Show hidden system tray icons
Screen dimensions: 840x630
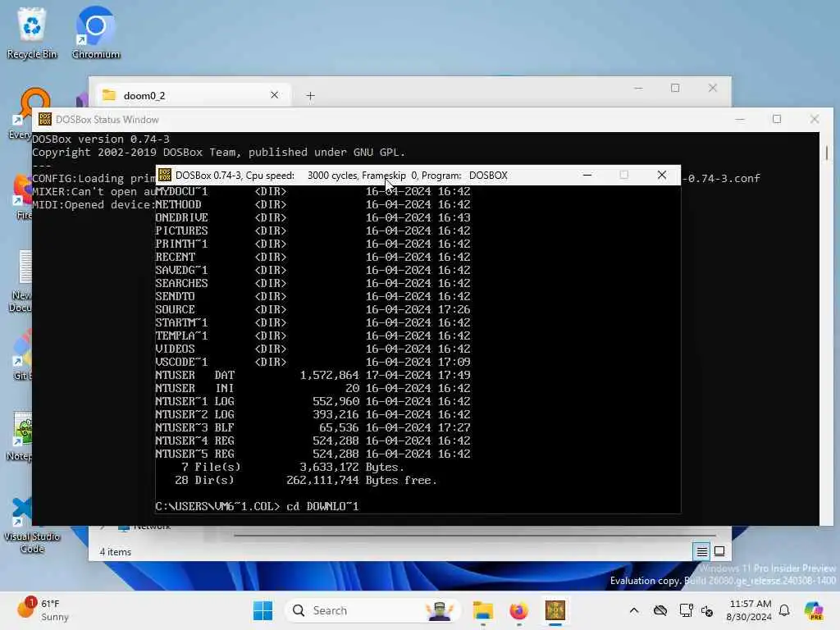634,610
